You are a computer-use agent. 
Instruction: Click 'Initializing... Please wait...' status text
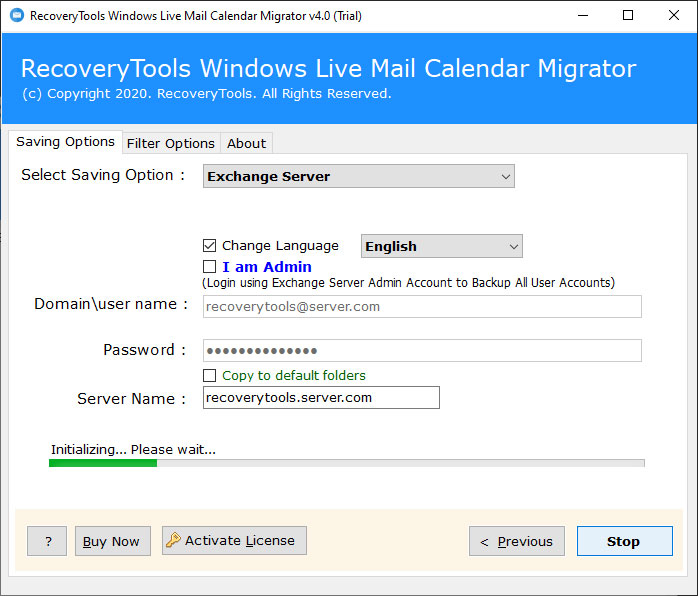[133, 450]
